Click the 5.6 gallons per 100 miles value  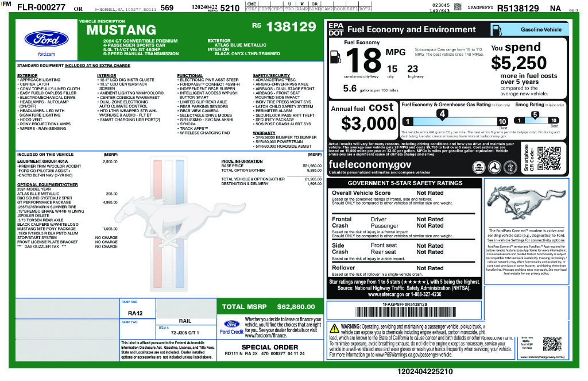350,88
